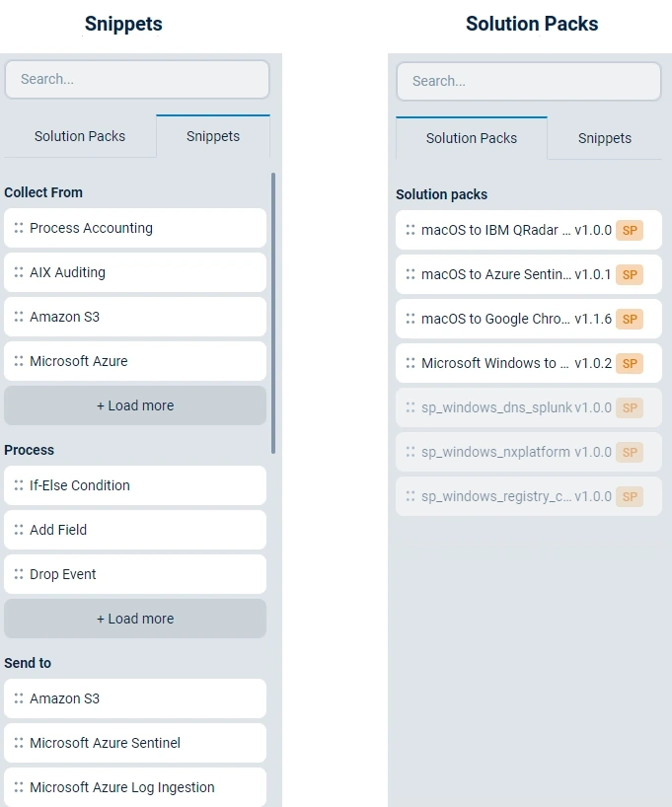Image resolution: width=672 pixels, height=807 pixels.
Task: Select the Microsoft Azure Log Ingestion snippet
Action: click(x=134, y=786)
